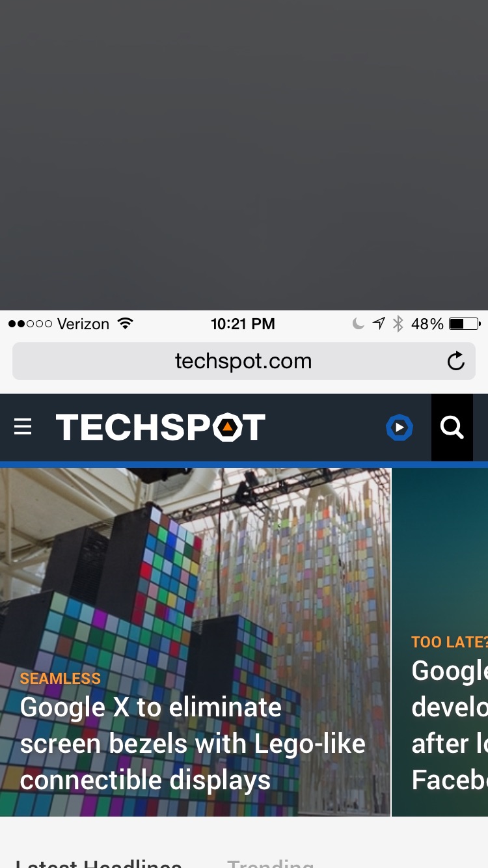The height and width of the screenshot is (868, 488).
Task: Switch to the Trending tab
Action: coord(271,863)
